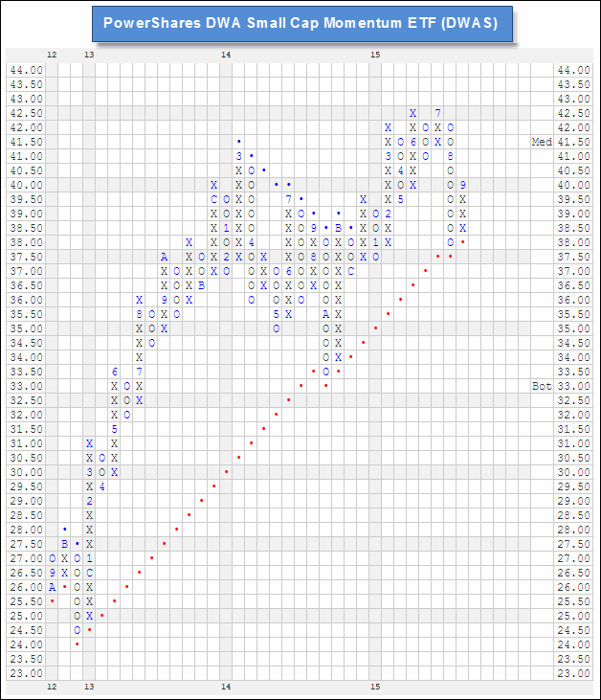
Task: Select the 5 marker in 31.50 row
Action: pos(114,429)
